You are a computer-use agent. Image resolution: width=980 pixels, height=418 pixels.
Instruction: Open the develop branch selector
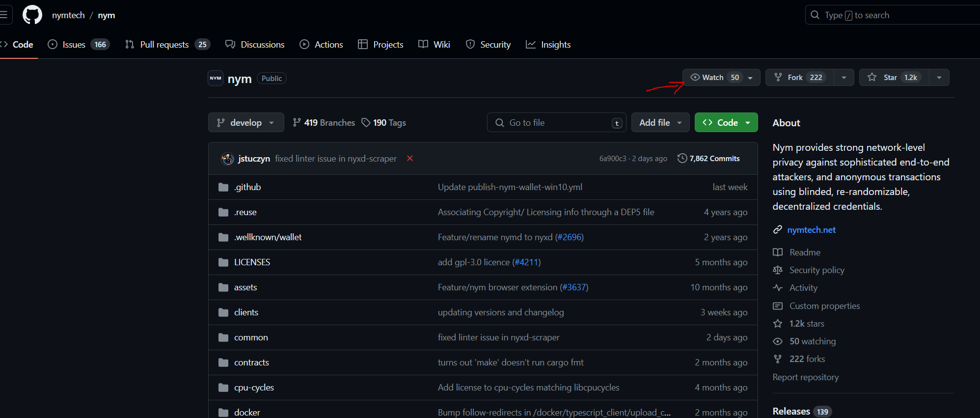point(246,122)
